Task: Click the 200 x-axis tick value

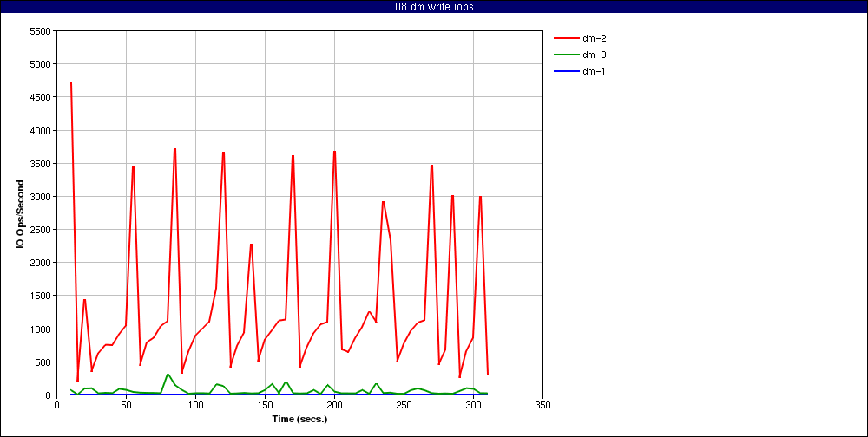Action: click(334, 404)
